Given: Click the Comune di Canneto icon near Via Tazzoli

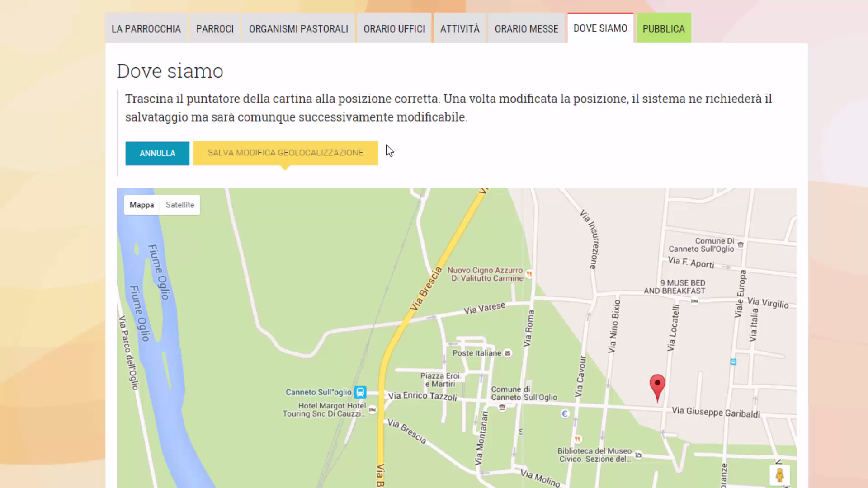Looking at the screenshot, I should [502, 408].
